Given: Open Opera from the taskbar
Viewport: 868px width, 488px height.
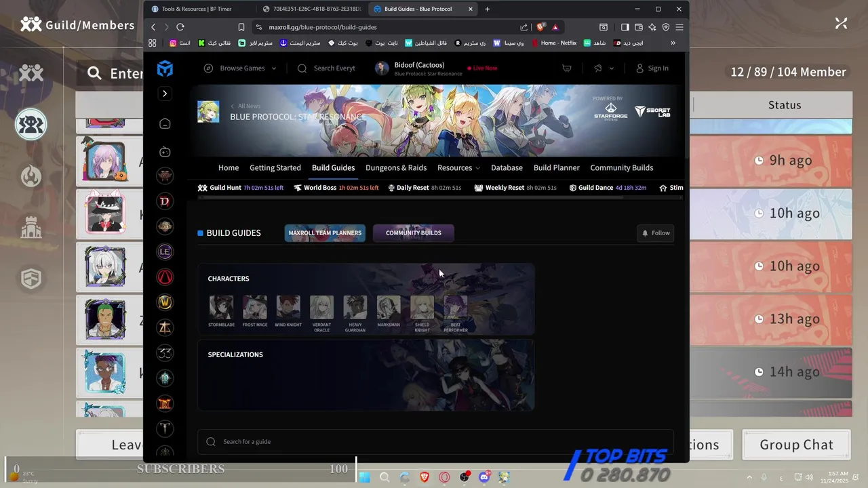Looking at the screenshot, I should pyautogui.click(x=444, y=477).
